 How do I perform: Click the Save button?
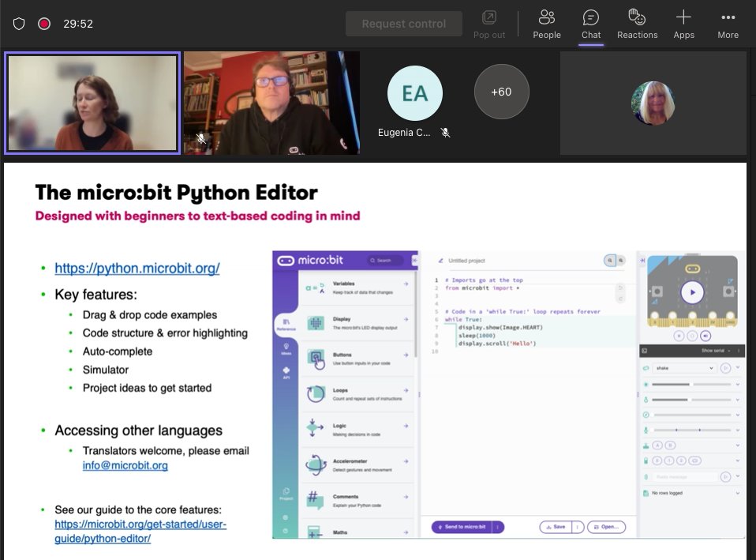pos(556,527)
